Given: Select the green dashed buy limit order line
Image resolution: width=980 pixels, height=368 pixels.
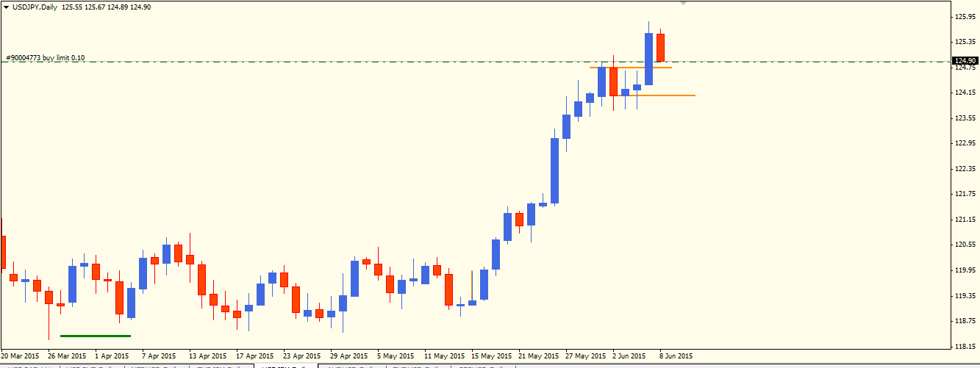Looking at the screenshot, I should coord(475,62).
